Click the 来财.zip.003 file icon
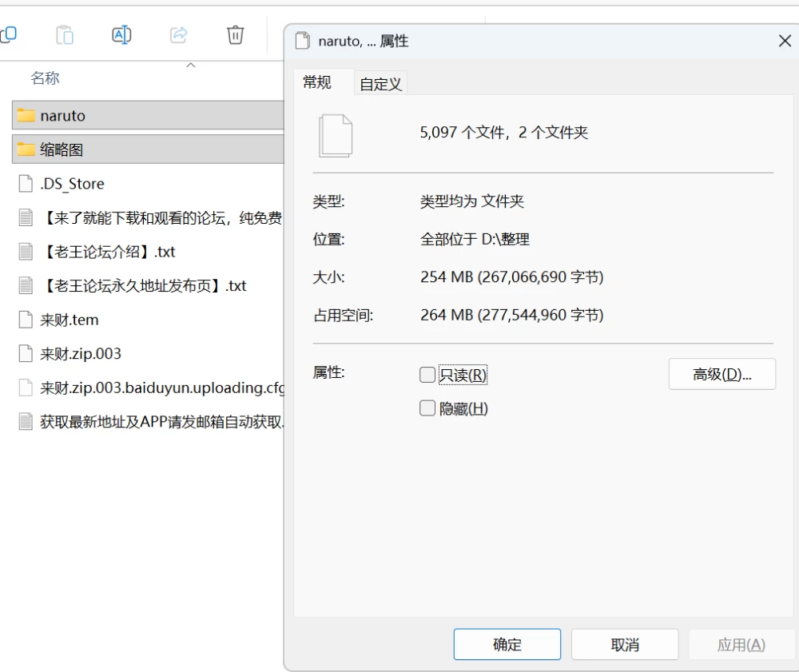This screenshot has width=799, height=672. coord(26,353)
